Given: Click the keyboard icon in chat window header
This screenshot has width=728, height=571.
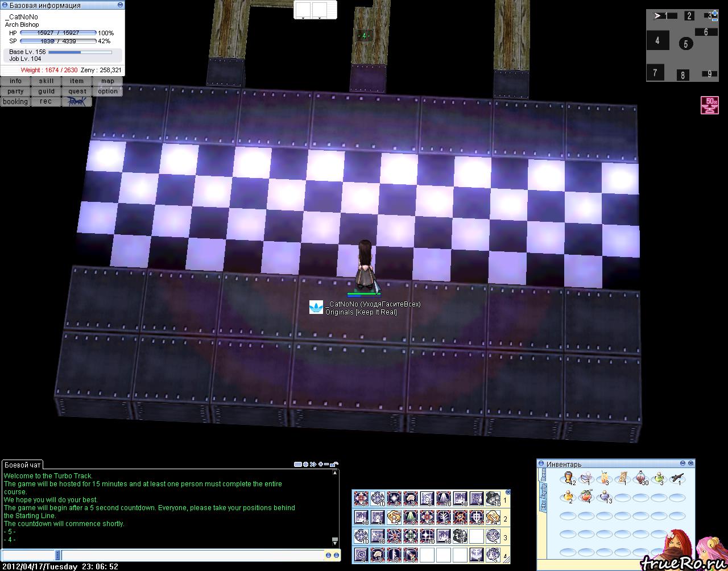Looking at the screenshot, I should pos(298,465).
